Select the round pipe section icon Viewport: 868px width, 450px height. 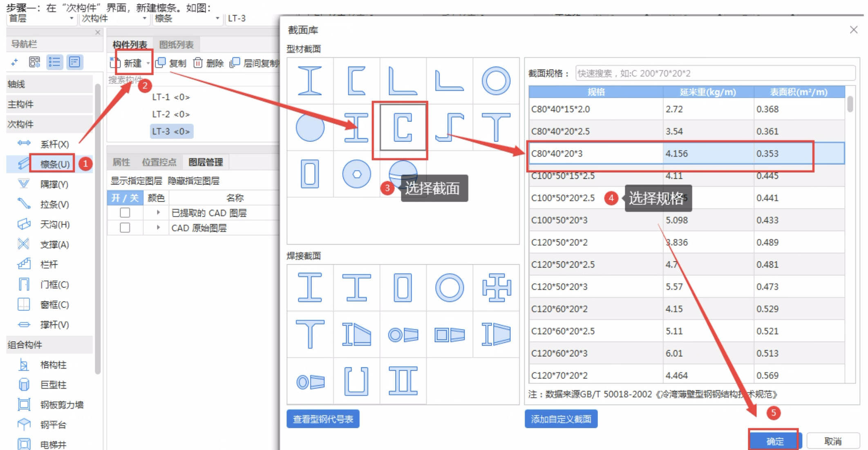pos(496,81)
